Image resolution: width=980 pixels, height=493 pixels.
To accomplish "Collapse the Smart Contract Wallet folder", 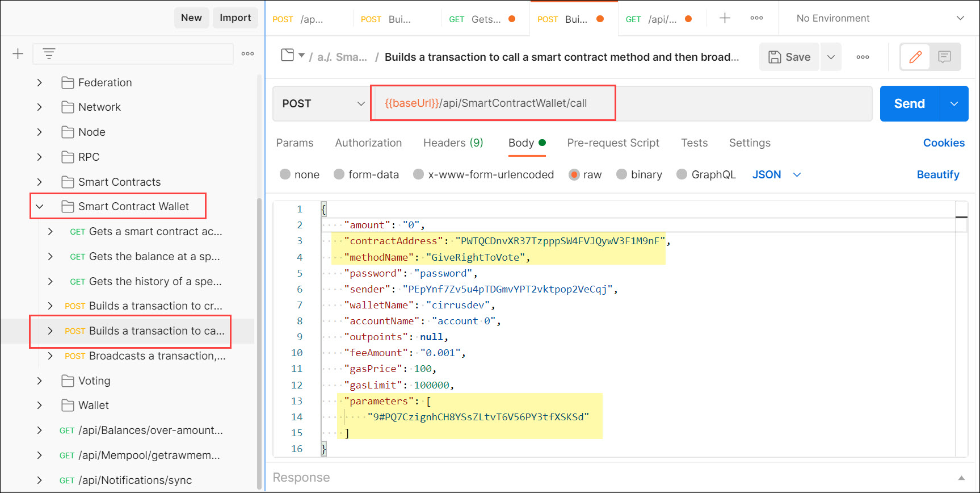I will point(40,206).
